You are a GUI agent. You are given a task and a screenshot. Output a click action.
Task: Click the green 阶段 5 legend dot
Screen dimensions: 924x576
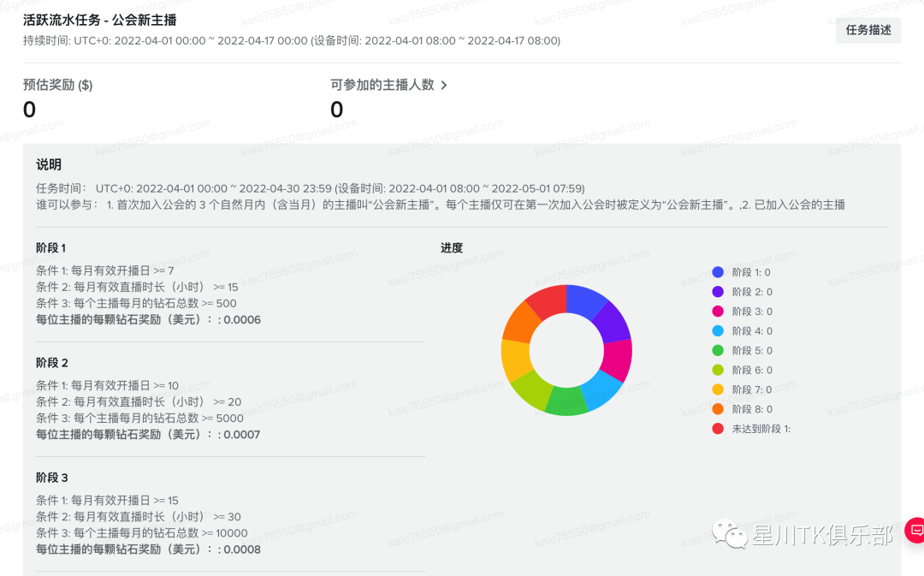click(x=718, y=350)
